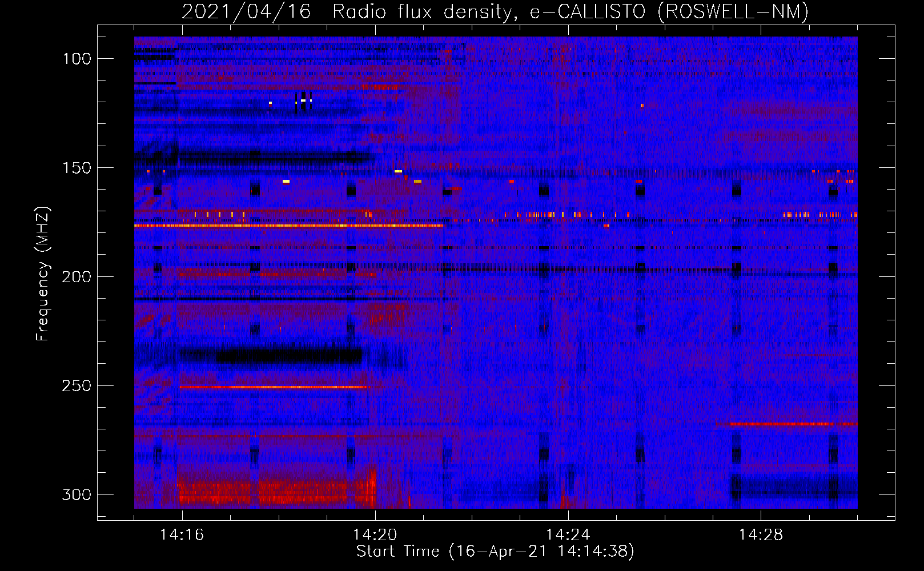Viewport: 924px width, 571px height.
Task: Click the 'Frequency (MHZ)' y-axis label
Action: 43,274
